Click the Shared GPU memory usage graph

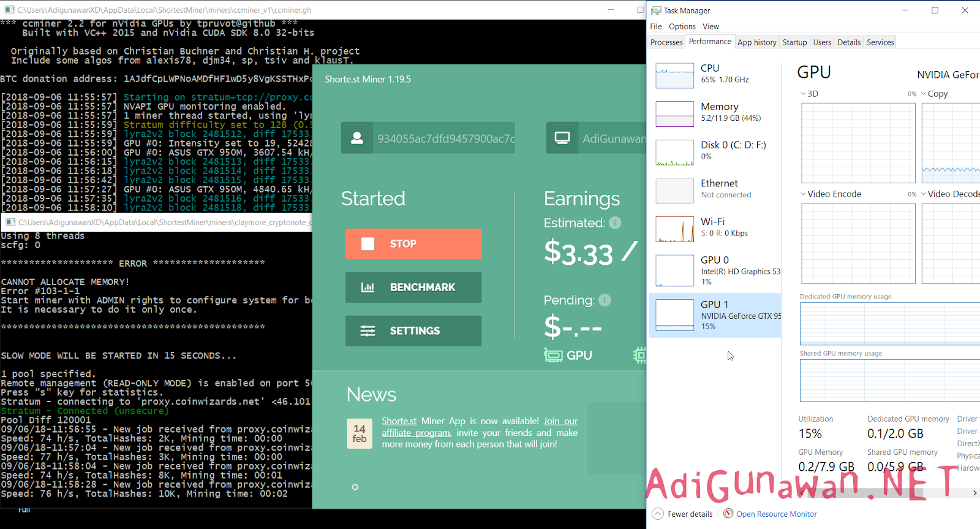[890, 381]
